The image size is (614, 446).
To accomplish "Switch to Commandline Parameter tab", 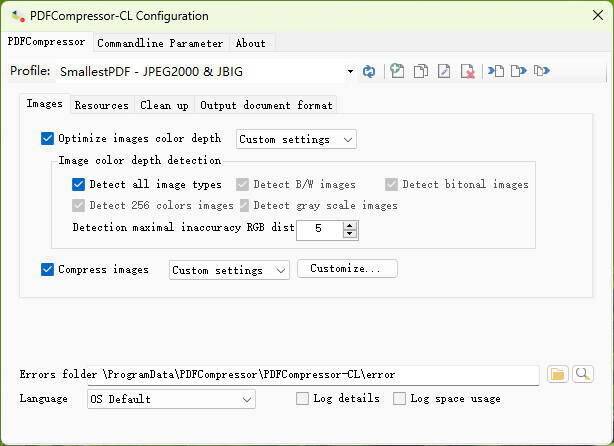I will click(160, 43).
